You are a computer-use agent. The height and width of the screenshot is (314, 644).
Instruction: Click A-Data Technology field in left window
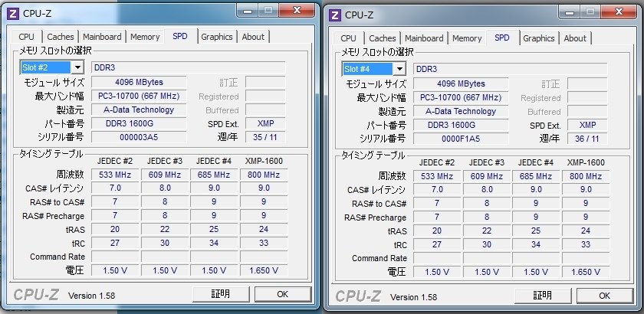pyautogui.click(x=139, y=110)
